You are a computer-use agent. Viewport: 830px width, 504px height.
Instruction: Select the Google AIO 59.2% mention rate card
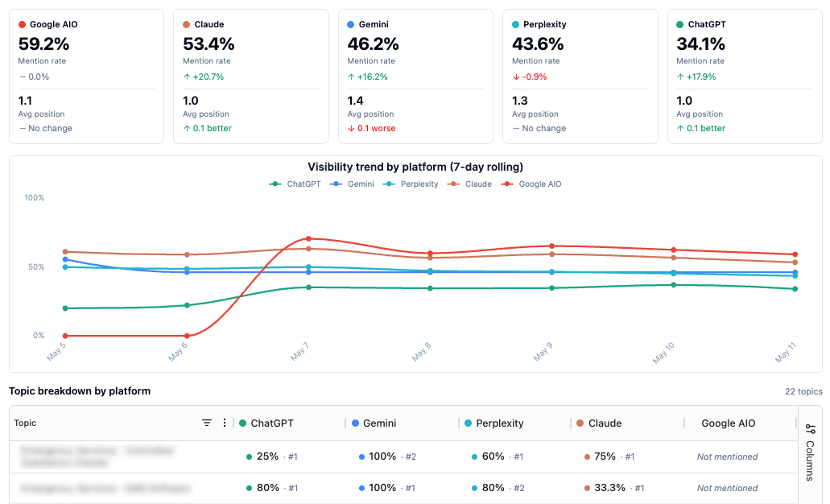(86, 76)
